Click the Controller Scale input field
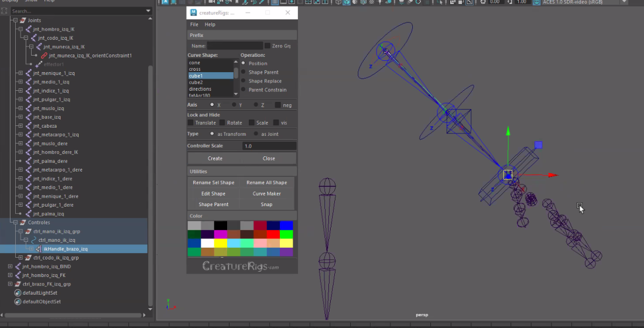 tap(269, 146)
